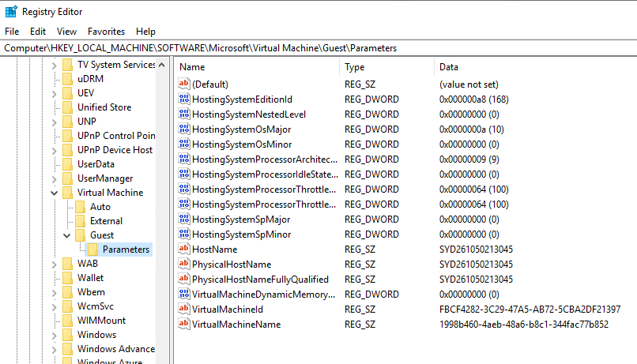Click the string icon next to HostName
The width and height of the screenshot is (637, 364).
184,250
